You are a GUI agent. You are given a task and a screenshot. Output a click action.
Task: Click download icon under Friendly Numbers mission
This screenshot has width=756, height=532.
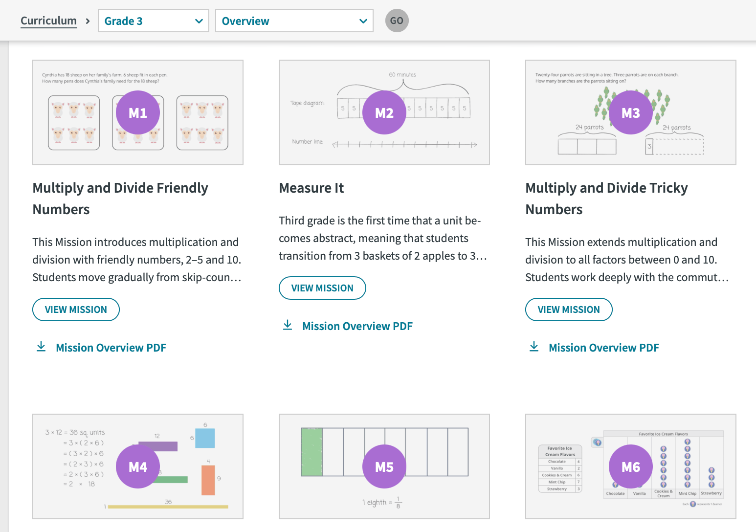(x=41, y=347)
